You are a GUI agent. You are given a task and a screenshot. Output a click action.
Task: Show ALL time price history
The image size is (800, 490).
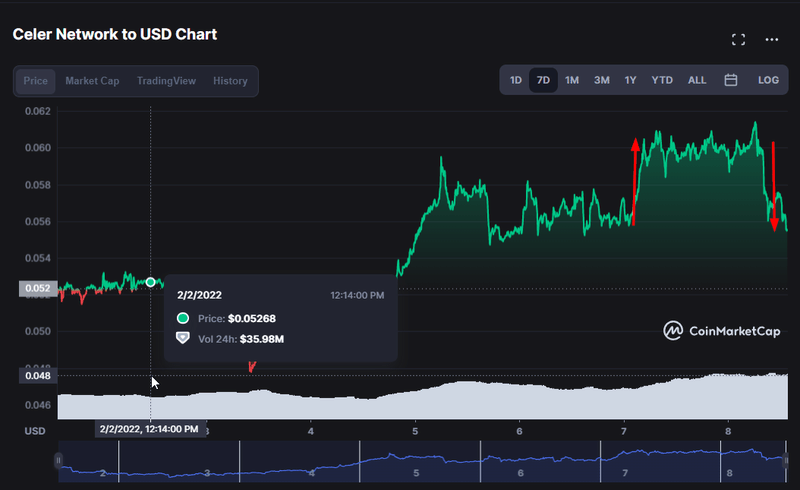coord(697,80)
